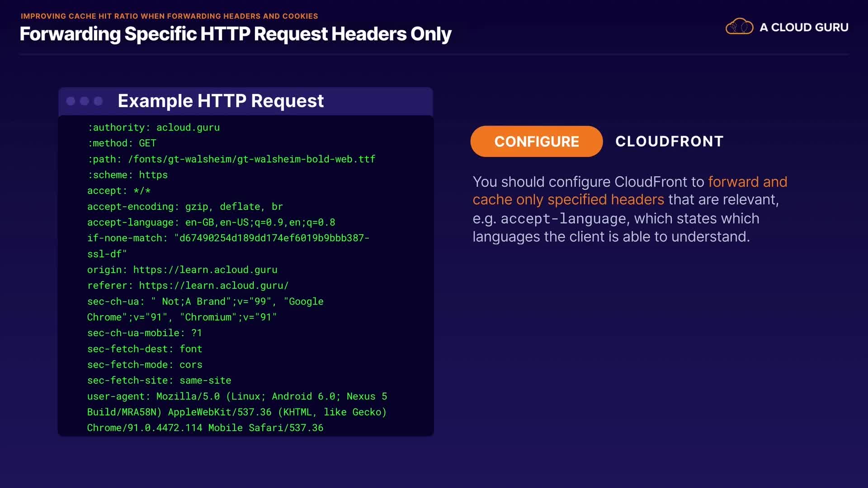Click the referer https://learn.acloud.guru/ line
Screen dimensions: 868x488
click(188, 286)
